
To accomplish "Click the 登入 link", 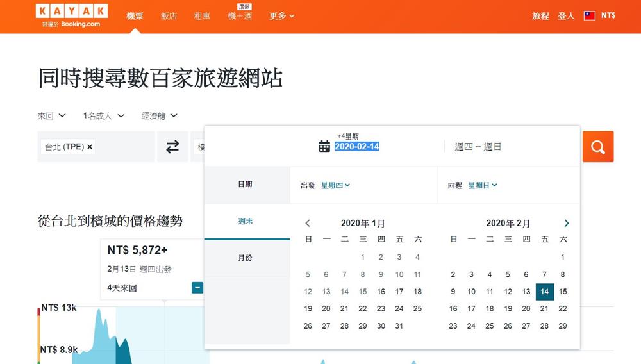I will click(566, 16).
